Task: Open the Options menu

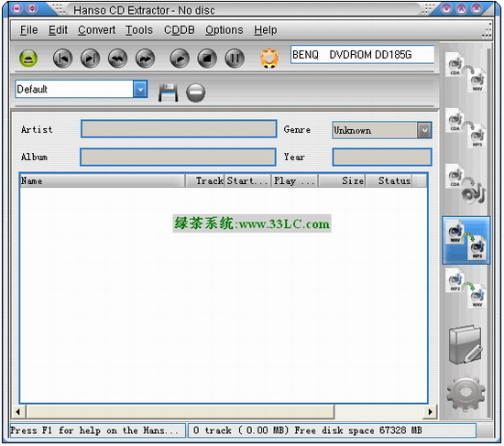Action: (225, 30)
